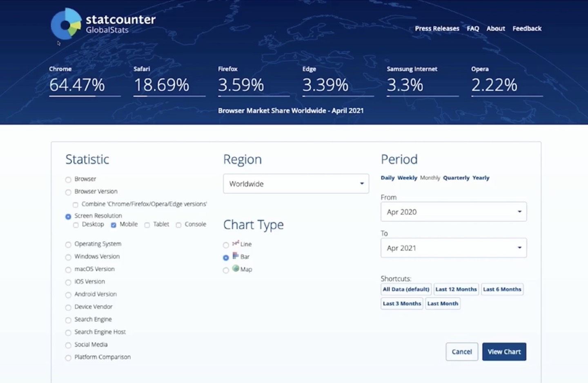The height and width of the screenshot is (383, 588).
Task: Open the Press Releases page
Action: [x=437, y=29]
